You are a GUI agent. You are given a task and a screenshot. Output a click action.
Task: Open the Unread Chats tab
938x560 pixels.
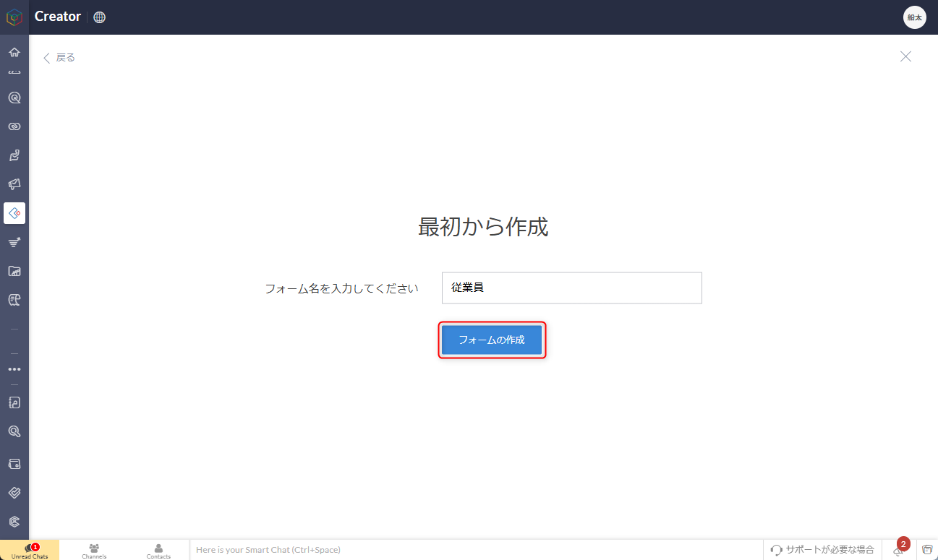30,551
